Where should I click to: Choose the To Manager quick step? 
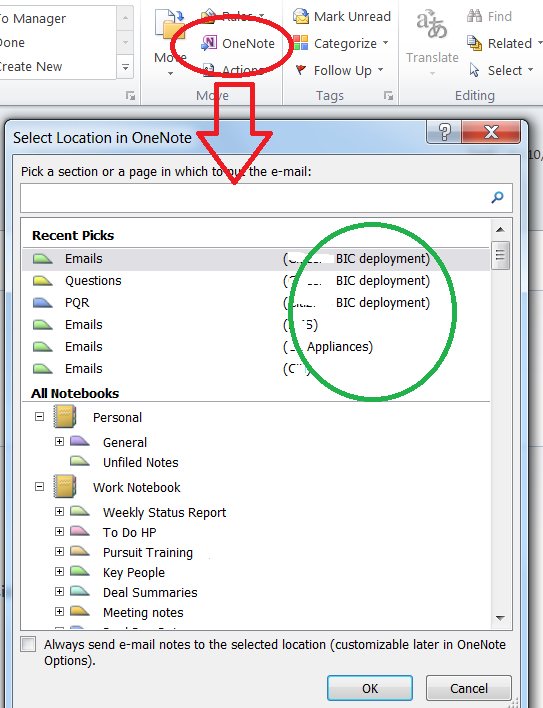tap(33, 19)
